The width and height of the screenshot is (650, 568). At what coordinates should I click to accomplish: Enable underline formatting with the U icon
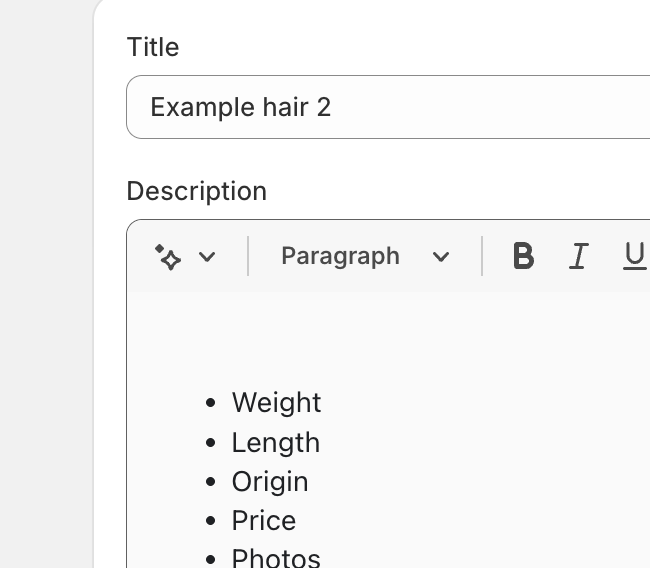pos(634,257)
